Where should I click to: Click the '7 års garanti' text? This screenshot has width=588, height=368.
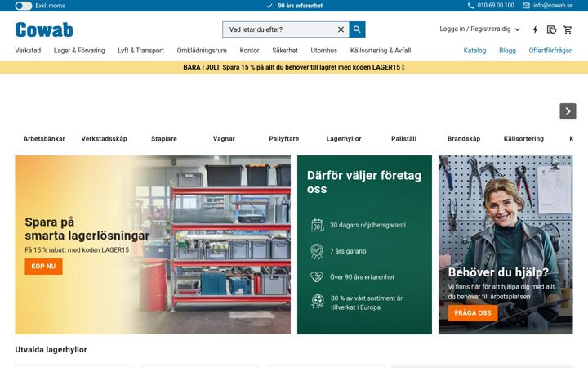(348, 251)
